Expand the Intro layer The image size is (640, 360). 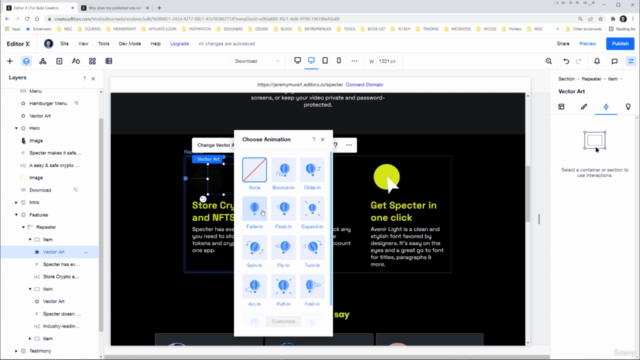coord(16,202)
